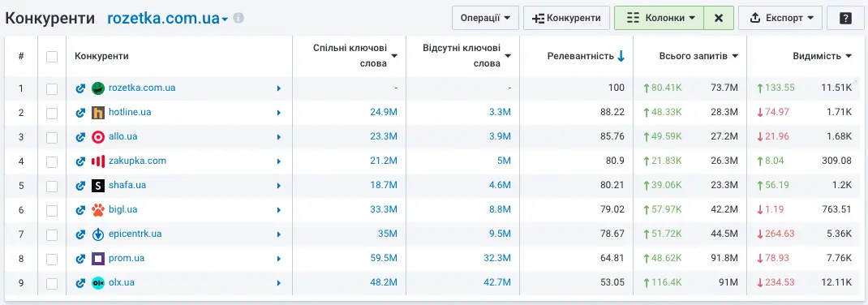Check the rozetka.com.ua row checkbox
868x305 pixels.
pos(52,88)
